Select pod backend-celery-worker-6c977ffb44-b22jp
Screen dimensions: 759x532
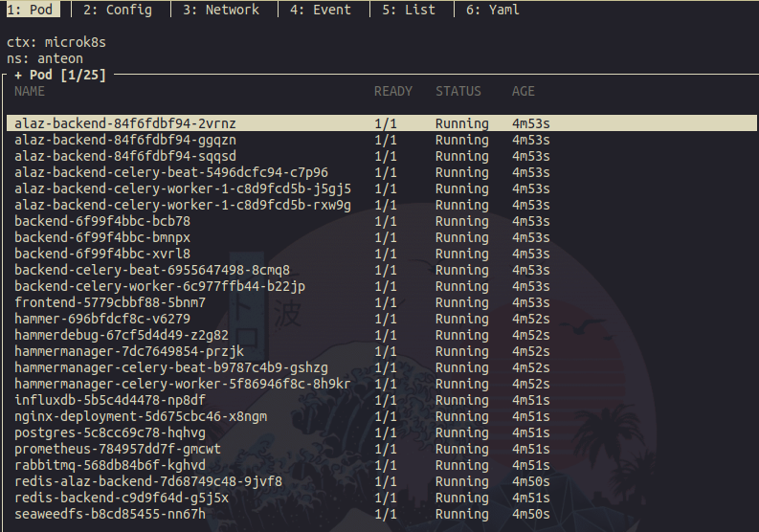pos(382,286)
